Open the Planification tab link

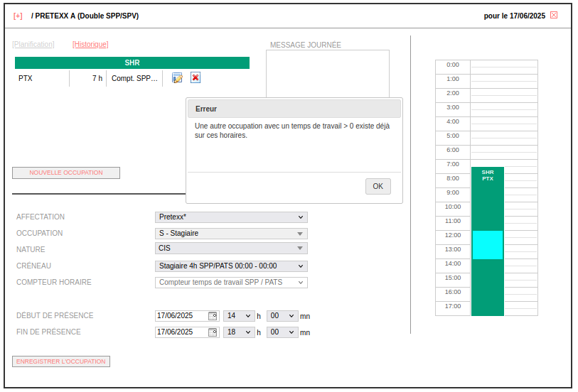(x=33, y=44)
